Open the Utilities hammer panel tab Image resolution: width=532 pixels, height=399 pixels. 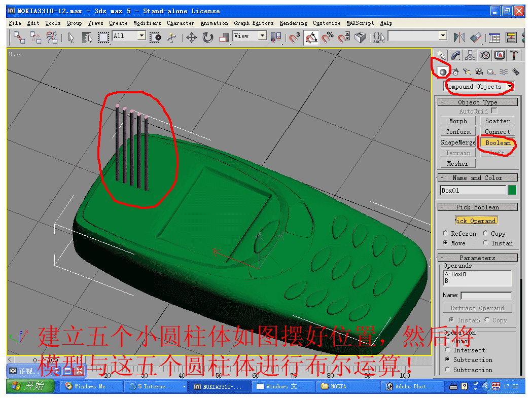pyautogui.click(x=514, y=55)
